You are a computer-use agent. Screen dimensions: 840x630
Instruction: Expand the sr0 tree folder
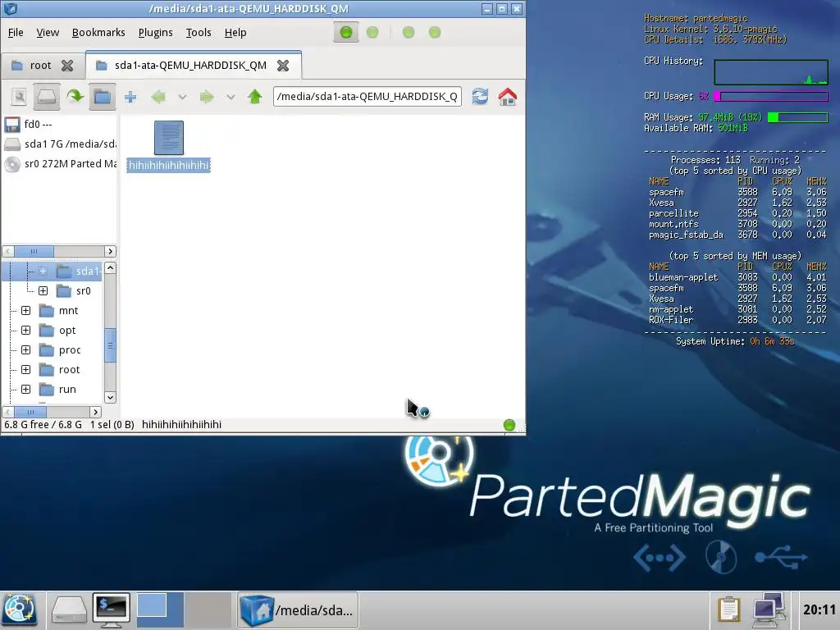[x=43, y=291]
